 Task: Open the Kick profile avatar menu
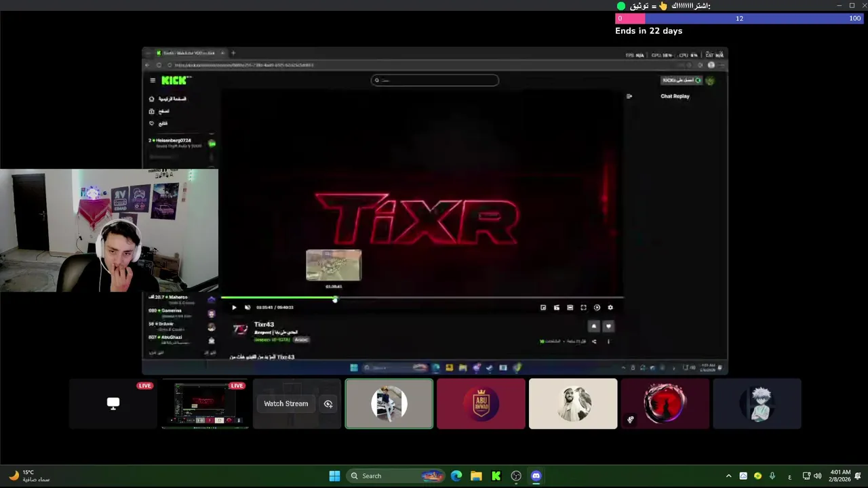pos(710,80)
